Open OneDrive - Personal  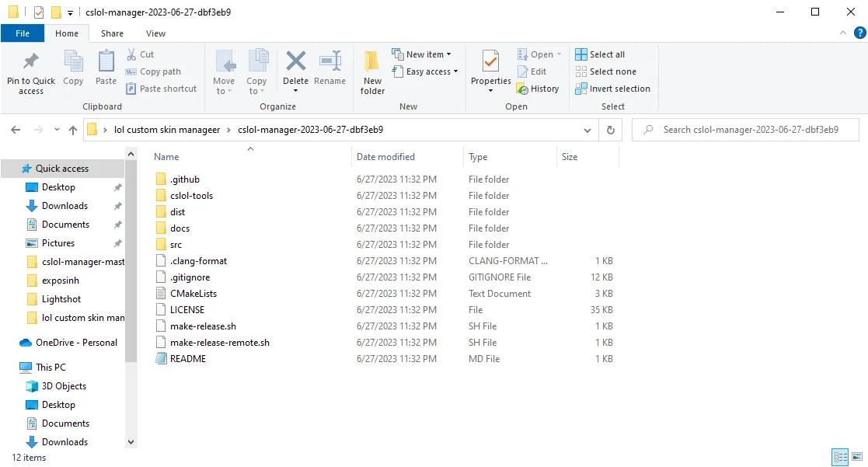[76, 343]
